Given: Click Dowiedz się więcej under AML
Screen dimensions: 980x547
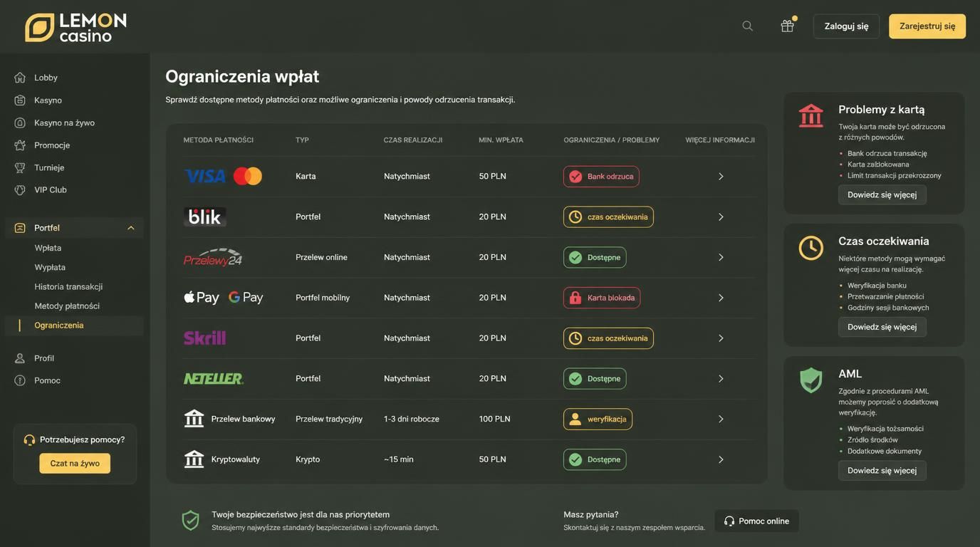Looking at the screenshot, I should [882, 471].
